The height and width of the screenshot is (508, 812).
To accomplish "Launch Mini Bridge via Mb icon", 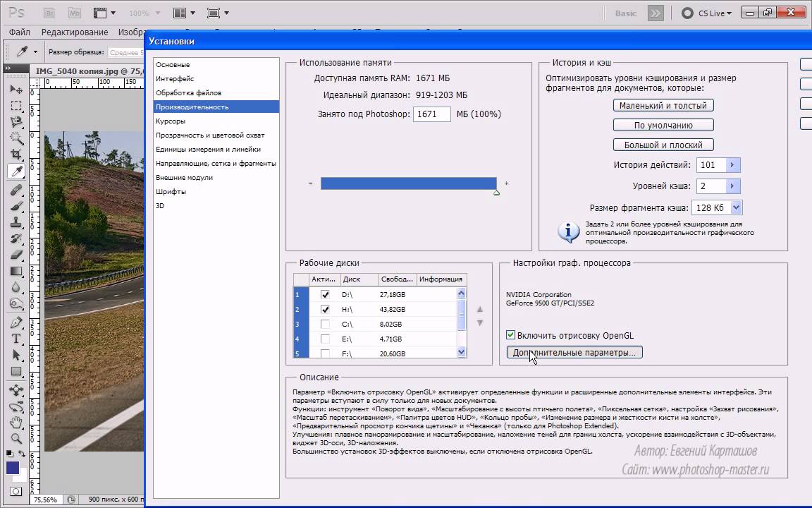I will click(74, 13).
